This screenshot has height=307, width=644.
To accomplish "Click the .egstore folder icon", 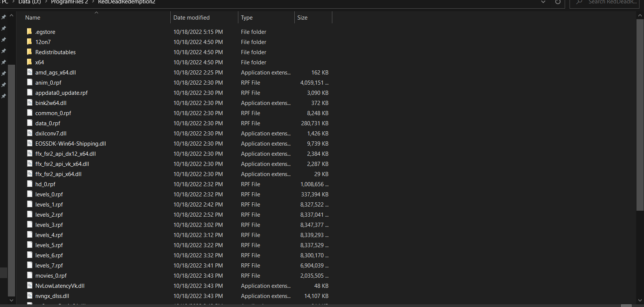I will point(29,32).
